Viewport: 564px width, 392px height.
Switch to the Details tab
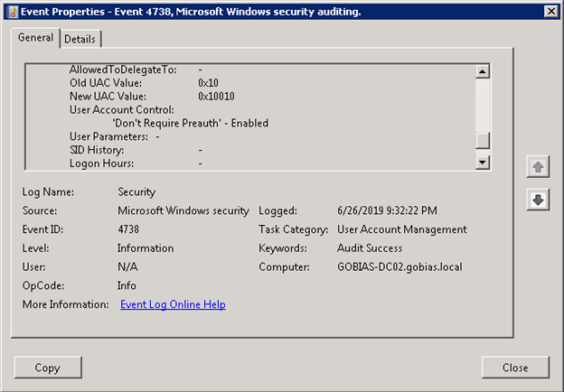point(80,39)
